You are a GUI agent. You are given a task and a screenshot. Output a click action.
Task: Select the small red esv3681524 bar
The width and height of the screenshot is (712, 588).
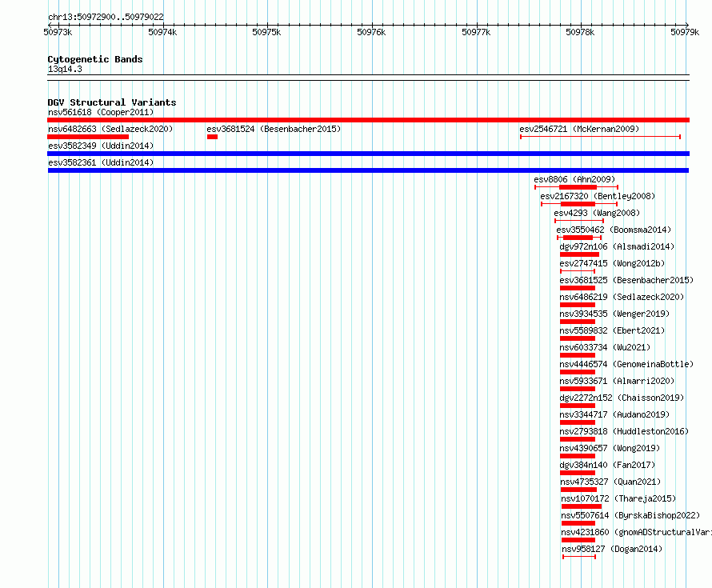coord(212,137)
